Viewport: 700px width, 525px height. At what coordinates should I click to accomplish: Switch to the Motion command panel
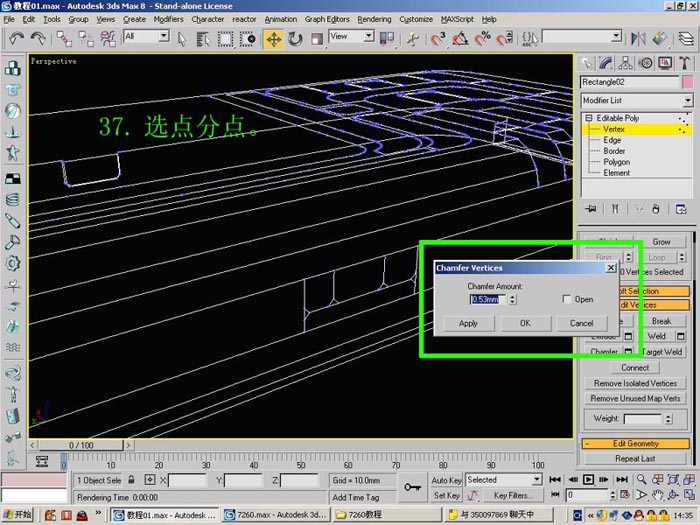[645, 63]
